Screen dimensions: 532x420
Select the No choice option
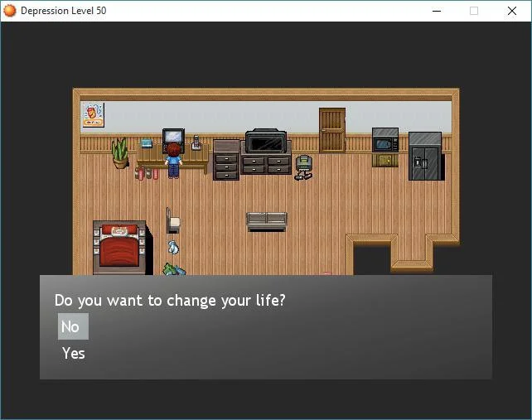click(x=73, y=326)
